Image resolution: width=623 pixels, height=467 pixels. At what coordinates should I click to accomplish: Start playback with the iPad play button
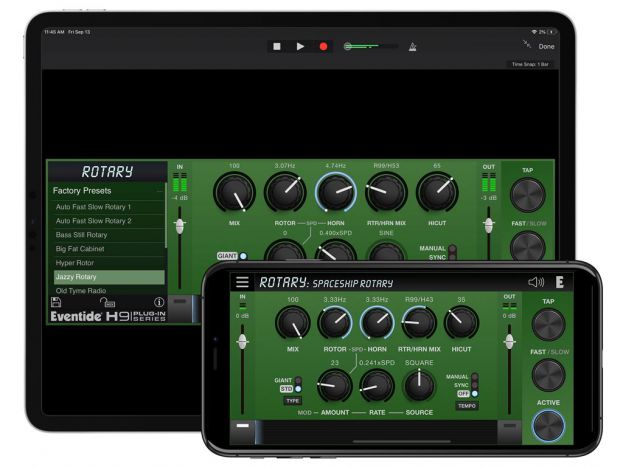tap(300, 47)
